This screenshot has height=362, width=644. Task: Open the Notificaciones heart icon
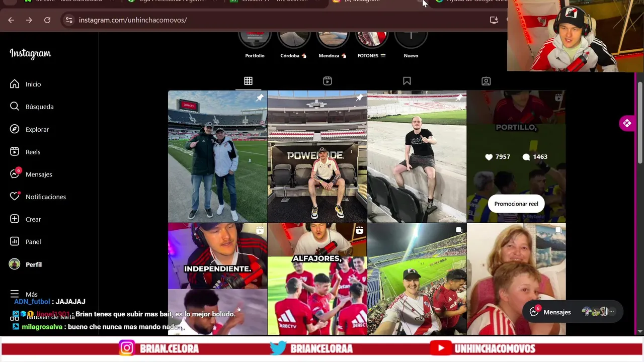pos(15,197)
